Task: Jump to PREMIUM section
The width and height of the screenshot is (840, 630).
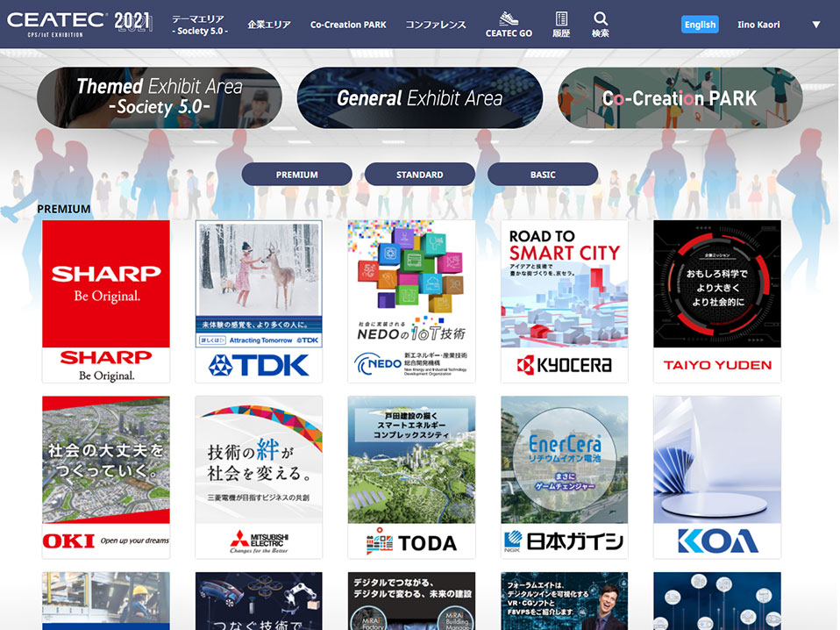Action: click(x=296, y=175)
